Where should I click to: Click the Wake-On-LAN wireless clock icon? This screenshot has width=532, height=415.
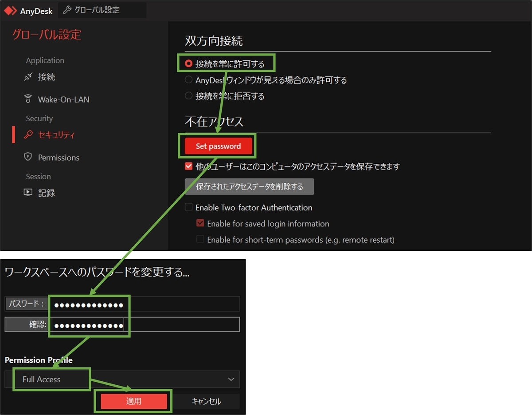pos(28,99)
